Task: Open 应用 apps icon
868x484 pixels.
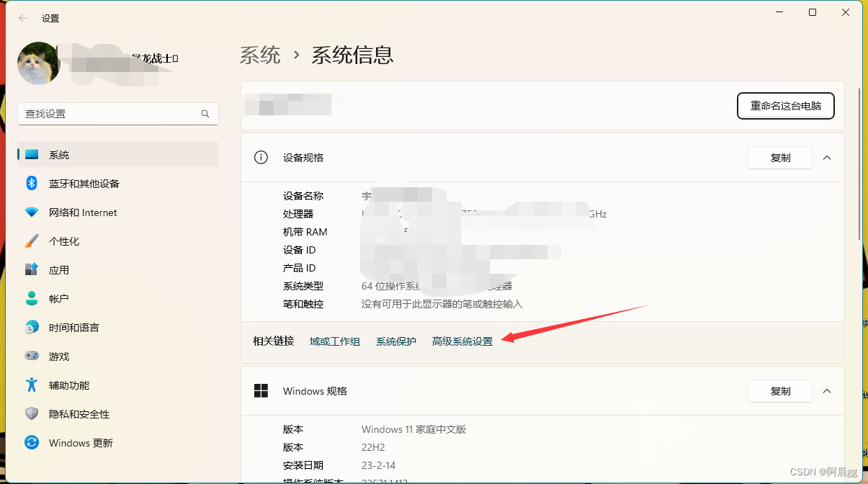Action: click(x=32, y=270)
